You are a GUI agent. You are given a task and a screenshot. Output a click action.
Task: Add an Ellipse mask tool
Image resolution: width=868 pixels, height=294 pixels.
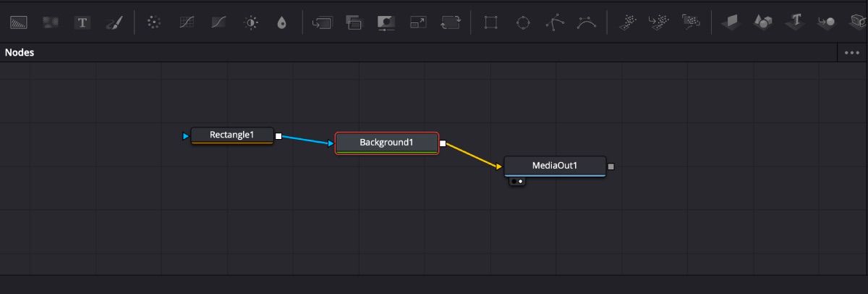[x=523, y=22]
